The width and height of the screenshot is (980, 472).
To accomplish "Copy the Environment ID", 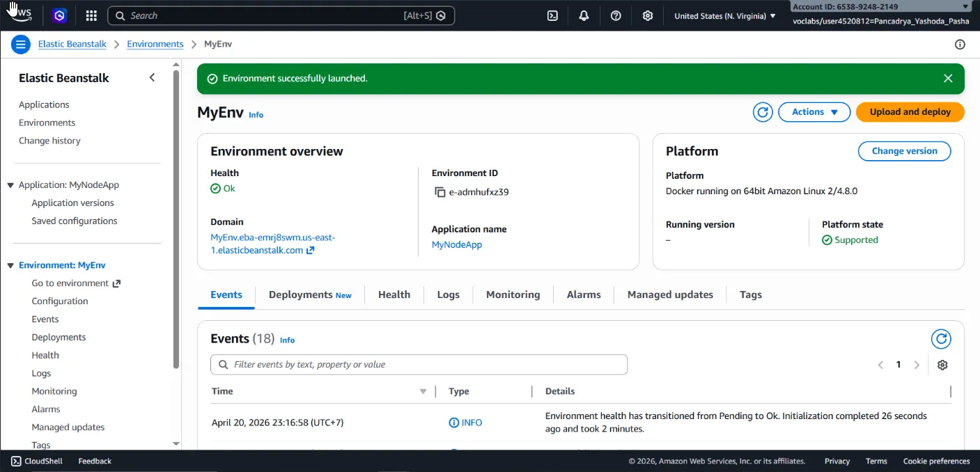I will point(440,192).
